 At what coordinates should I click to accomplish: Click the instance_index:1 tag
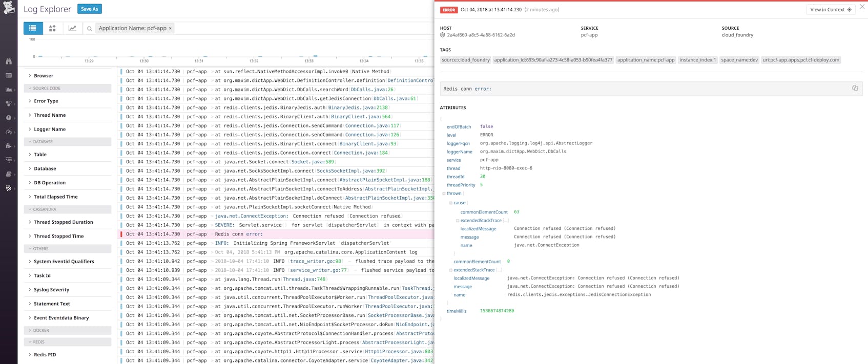pyautogui.click(x=697, y=60)
